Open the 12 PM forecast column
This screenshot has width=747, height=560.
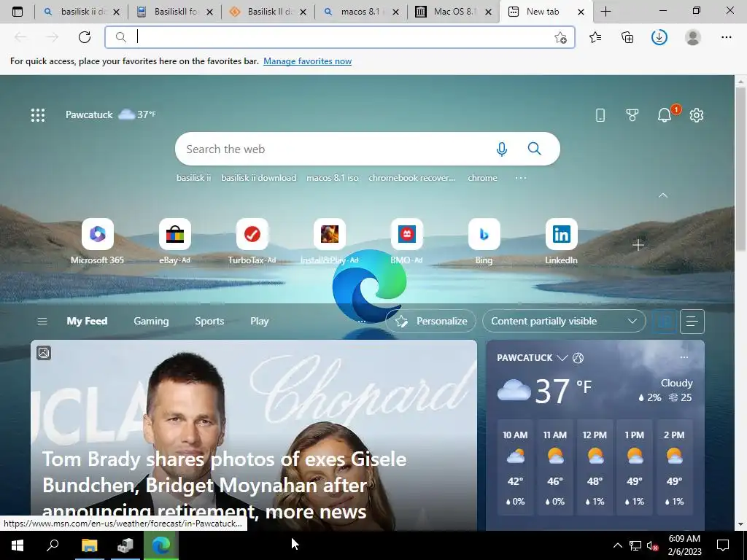pos(595,468)
